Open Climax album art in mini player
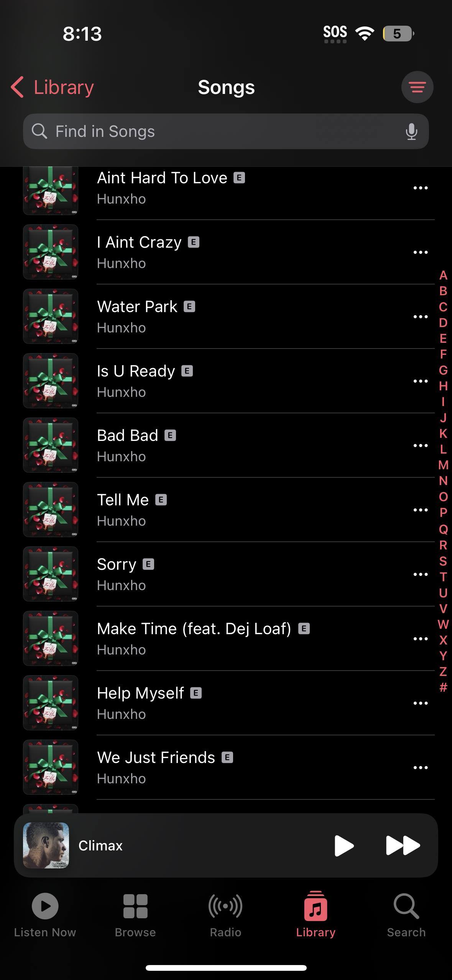452x980 pixels. coord(46,845)
